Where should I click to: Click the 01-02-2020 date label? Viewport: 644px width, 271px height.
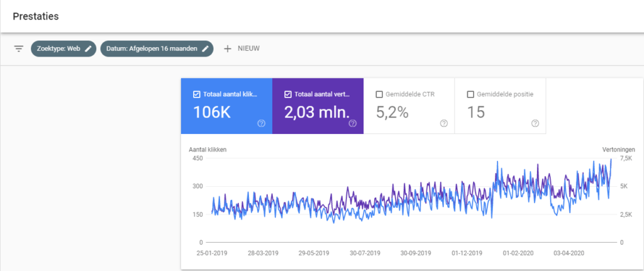pyautogui.click(x=518, y=253)
